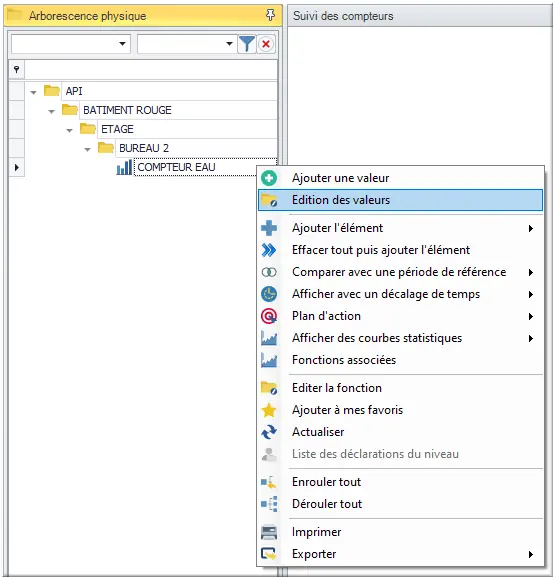The image size is (553, 577).
Task: Click the blue refresh arrows Actualiser icon
Action: [x=269, y=432]
